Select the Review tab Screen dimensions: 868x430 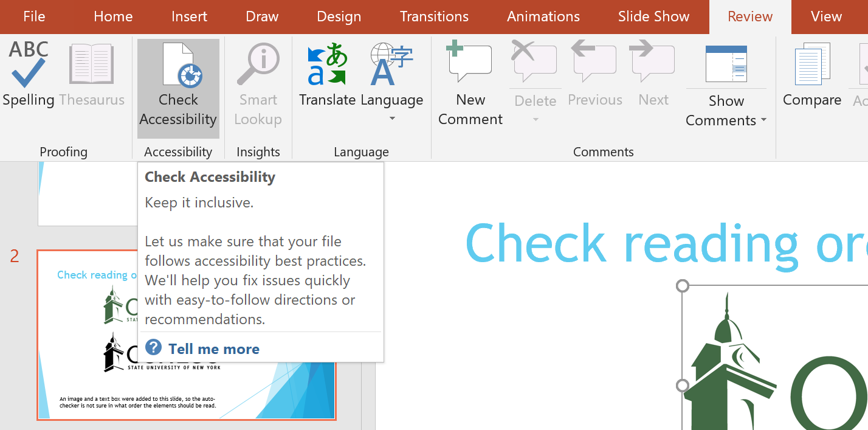[x=750, y=16]
